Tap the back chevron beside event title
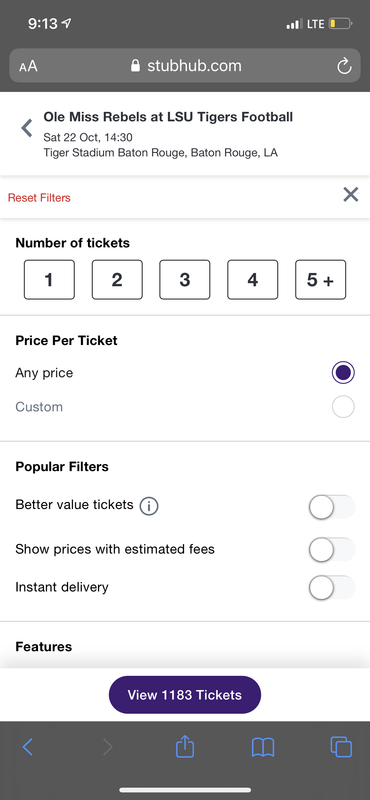This screenshot has width=370, height=800. 27,128
